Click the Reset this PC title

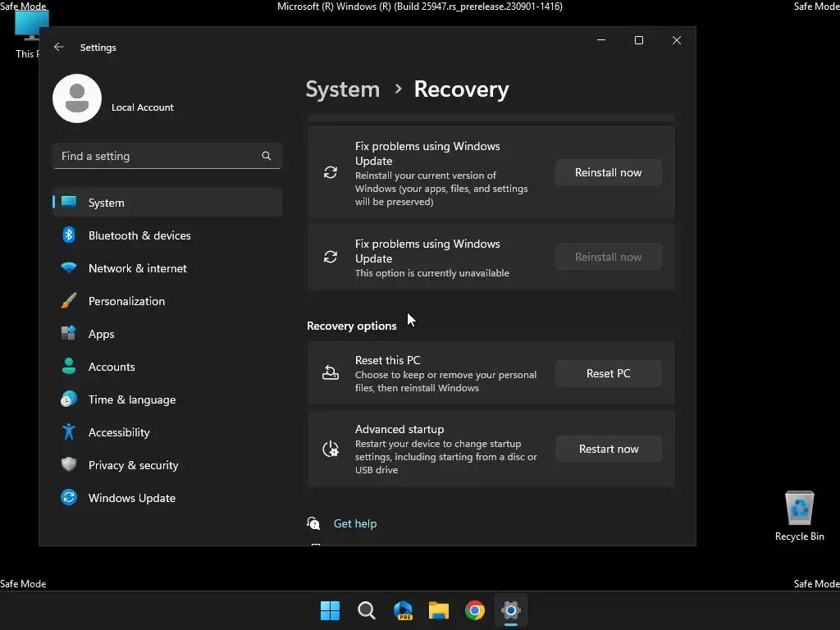click(x=387, y=360)
